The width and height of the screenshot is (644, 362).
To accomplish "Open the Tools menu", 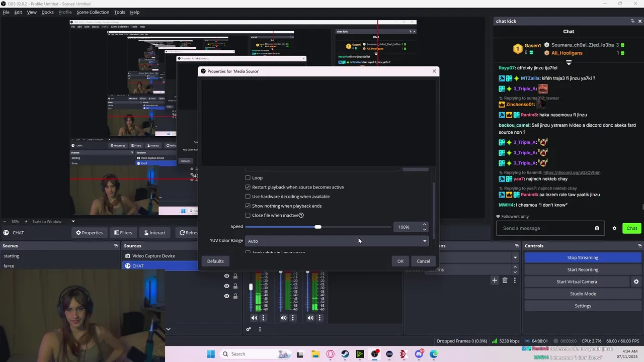I will (120, 12).
